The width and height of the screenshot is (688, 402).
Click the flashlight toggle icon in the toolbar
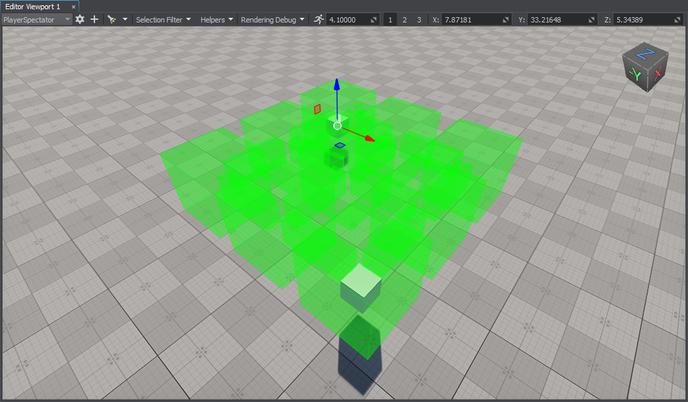point(112,19)
